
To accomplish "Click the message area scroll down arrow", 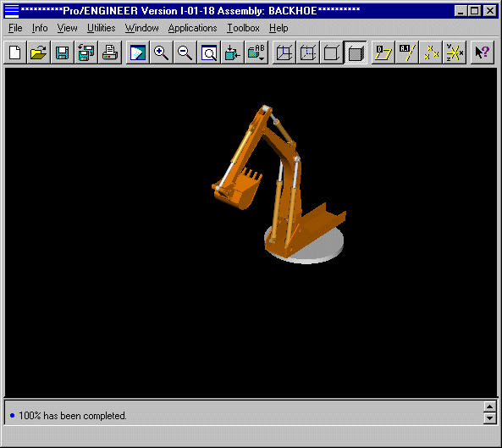I will click(x=490, y=418).
